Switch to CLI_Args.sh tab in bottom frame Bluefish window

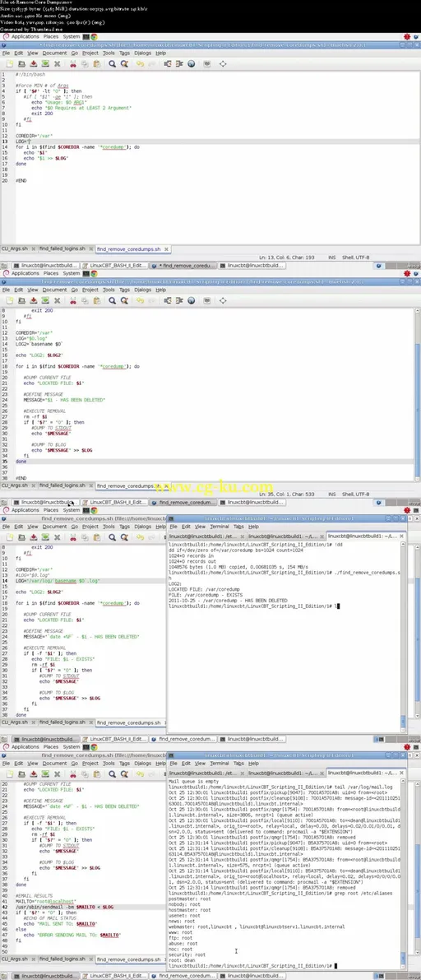15,959
